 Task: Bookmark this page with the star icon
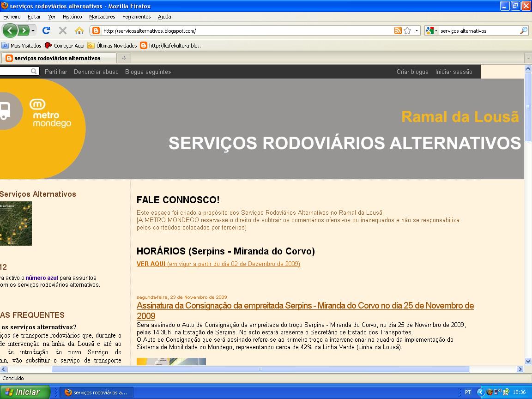[x=407, y=30]
